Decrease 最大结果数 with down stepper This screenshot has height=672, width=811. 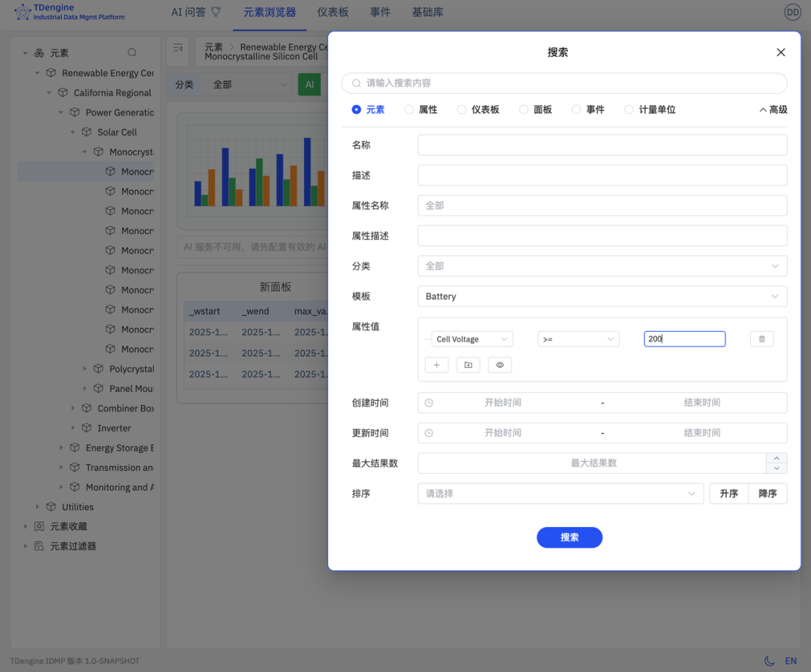tap(776, 469)
